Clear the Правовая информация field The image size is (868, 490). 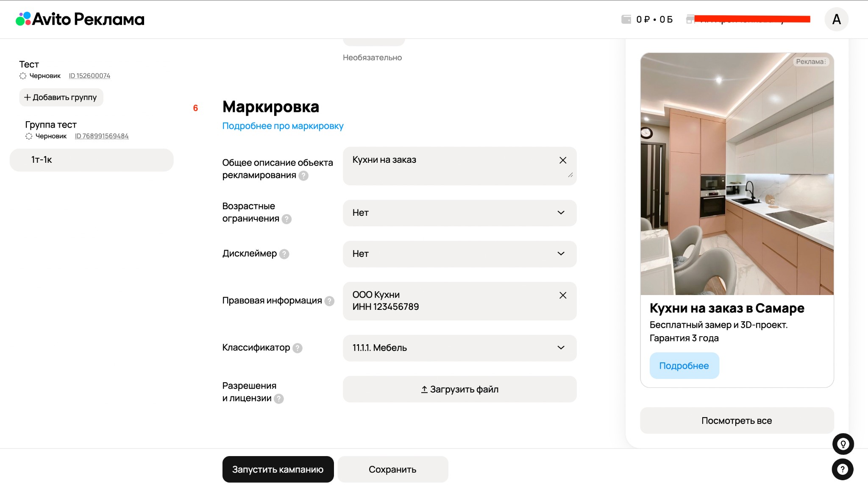pyautogui.click(x=562, y=295)
